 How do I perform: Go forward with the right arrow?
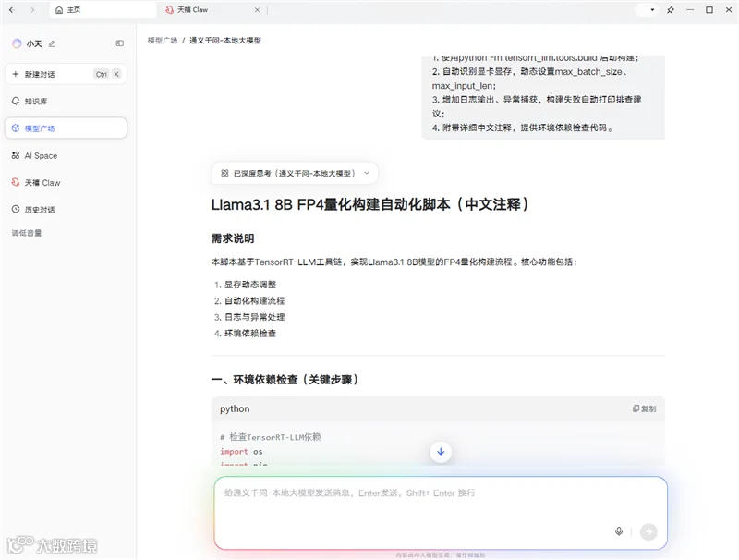pos(32,10)
